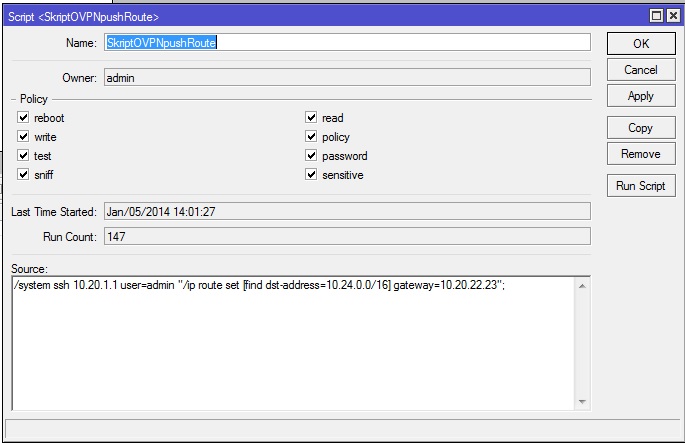Maximize the Script window
The image size is (685, 443).
[656, 16]
